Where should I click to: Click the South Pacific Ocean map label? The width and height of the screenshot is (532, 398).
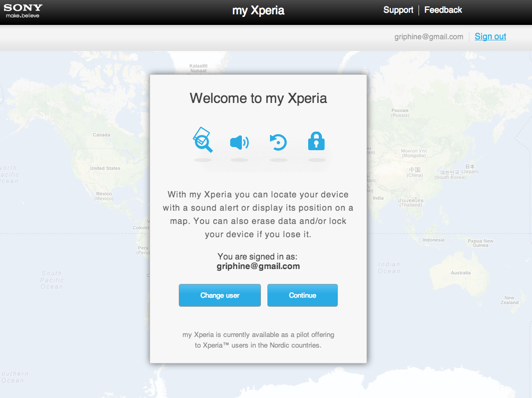52,280
